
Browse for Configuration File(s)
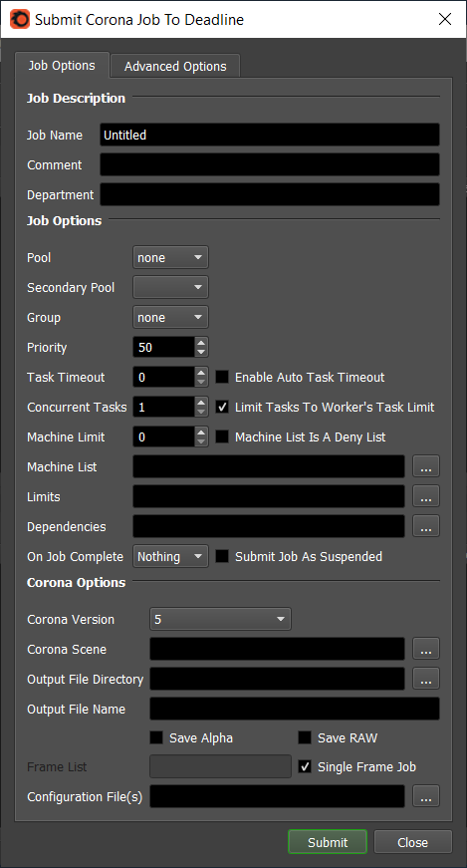426,796
